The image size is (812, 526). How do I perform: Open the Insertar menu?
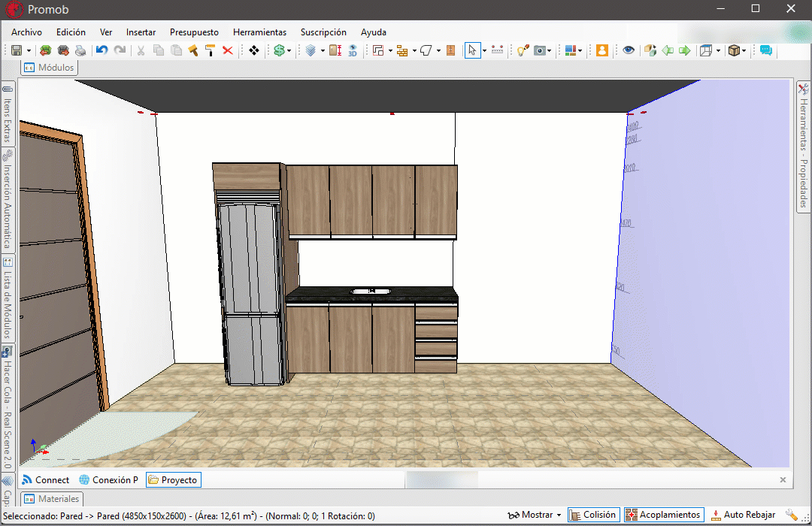[x=141, y=32]
